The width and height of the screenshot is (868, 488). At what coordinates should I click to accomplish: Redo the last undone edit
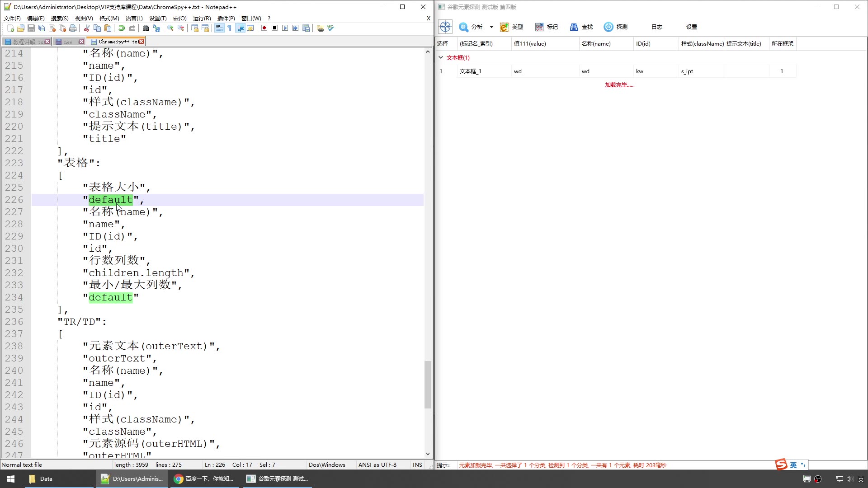coord(132,28)
